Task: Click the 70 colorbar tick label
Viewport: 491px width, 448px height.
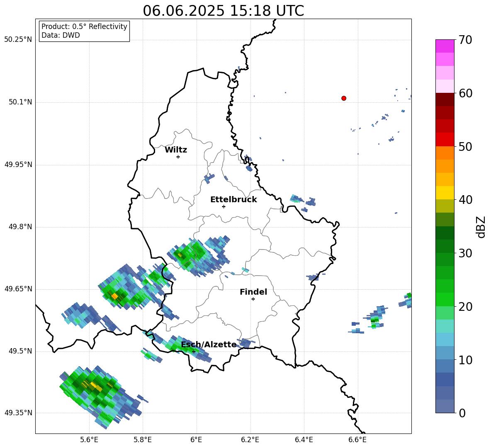Action: pyautogui.click(x=466, y=40)
